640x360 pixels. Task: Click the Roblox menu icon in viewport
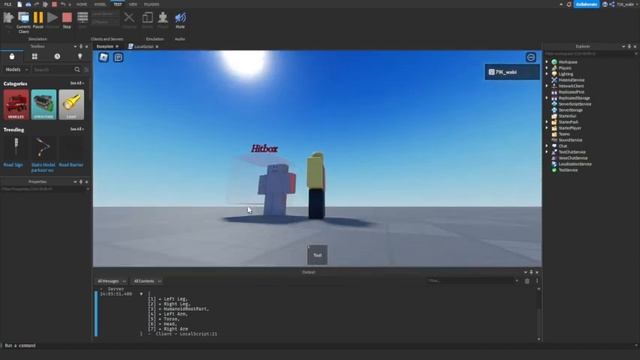104,58
